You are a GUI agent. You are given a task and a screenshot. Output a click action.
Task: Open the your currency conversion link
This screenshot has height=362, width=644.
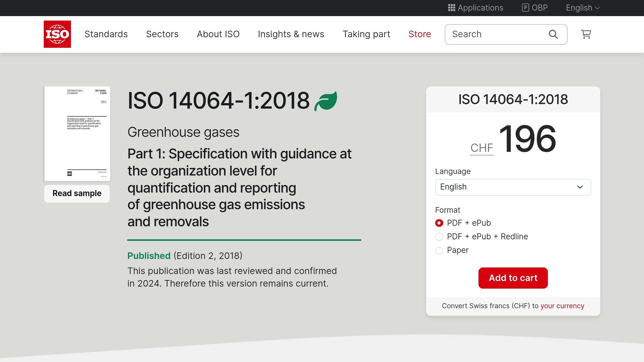pyautogui.click(x=562, y=305)
